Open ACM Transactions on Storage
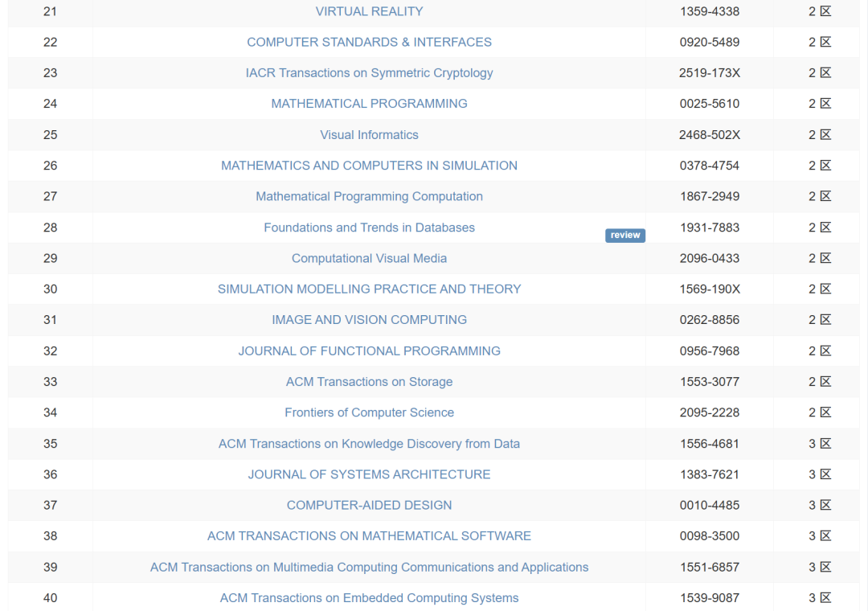This screenshot has height=611, width=868. click(369, 382)
